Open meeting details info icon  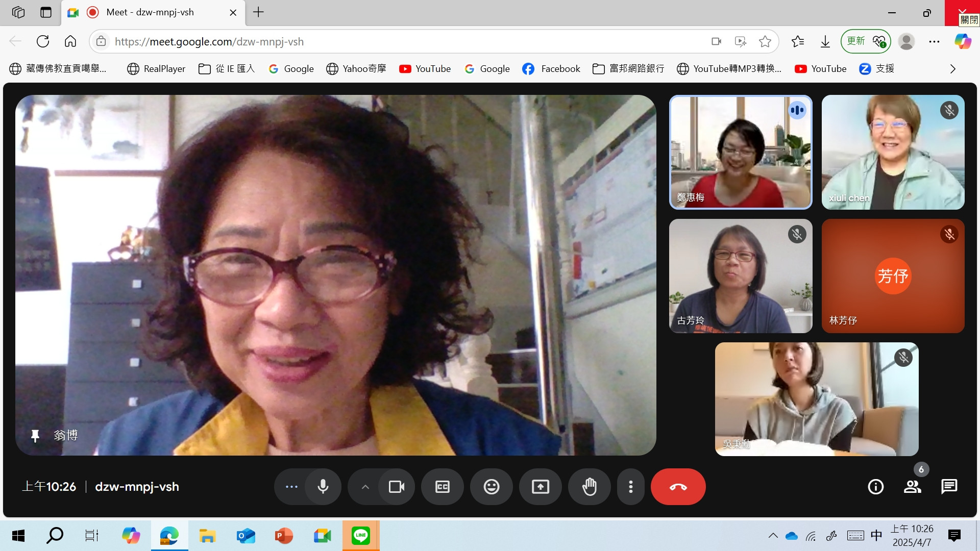point(875,487)
